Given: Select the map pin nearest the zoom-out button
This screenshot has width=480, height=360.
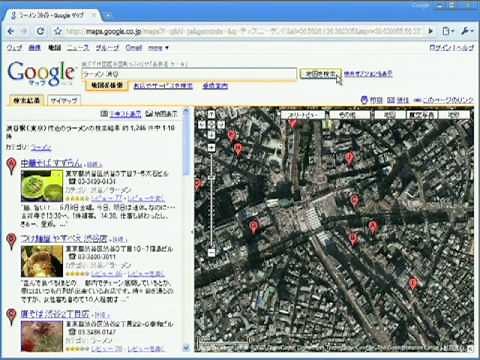Looking at the screenshot, I should pos(254,227).
